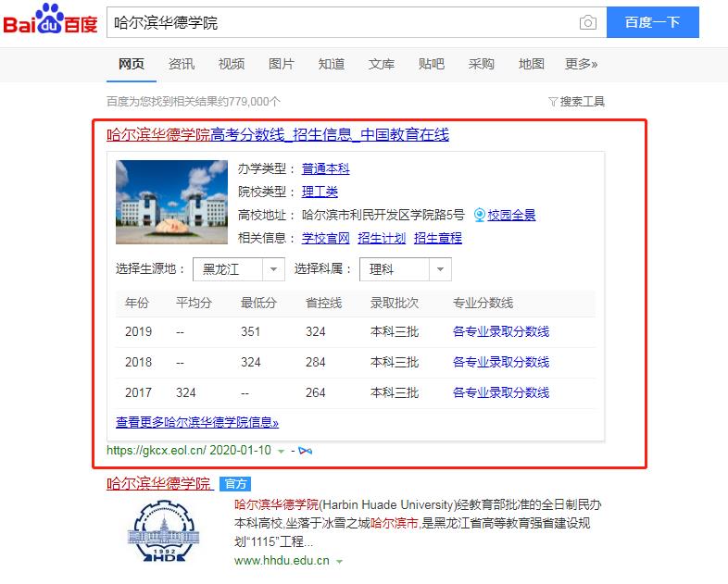Click the 2017 year cell
The height and width of the screenshot is (584, 728).
coord(138,393)
